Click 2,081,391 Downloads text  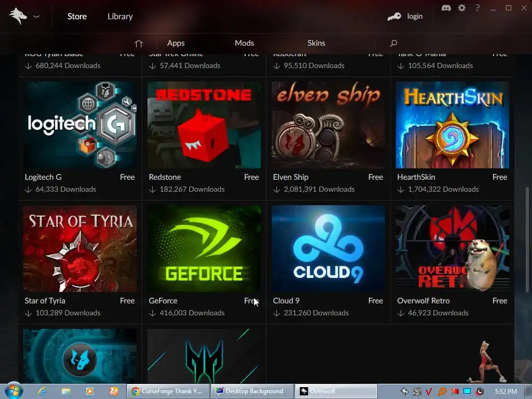(319, 189)
